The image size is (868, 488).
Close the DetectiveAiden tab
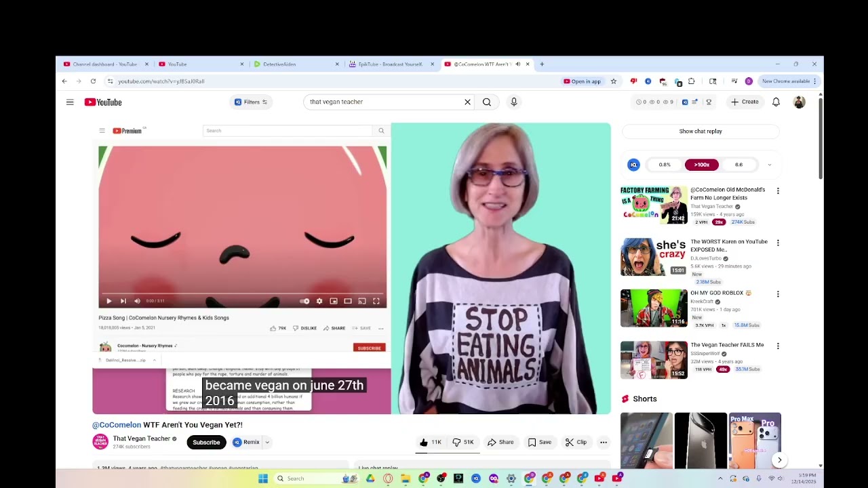tap(337, 64)
